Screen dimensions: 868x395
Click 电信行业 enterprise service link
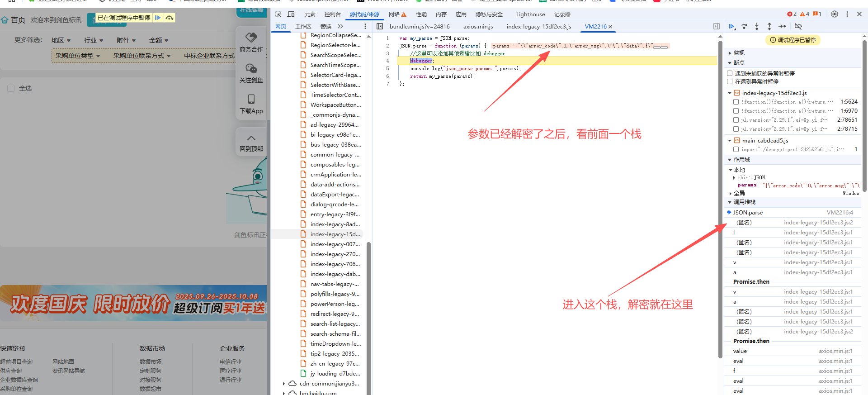231,362
